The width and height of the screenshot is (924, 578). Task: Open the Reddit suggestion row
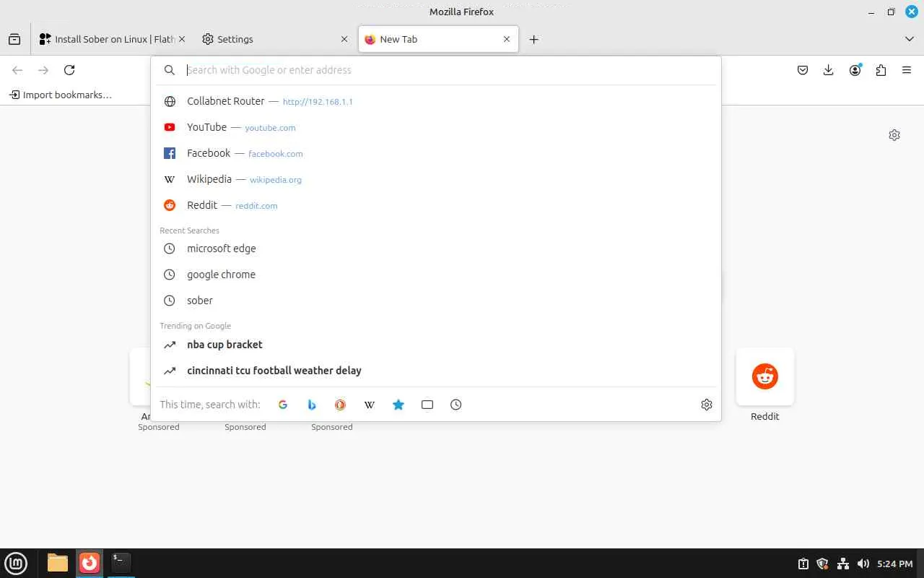coord(436,205)
